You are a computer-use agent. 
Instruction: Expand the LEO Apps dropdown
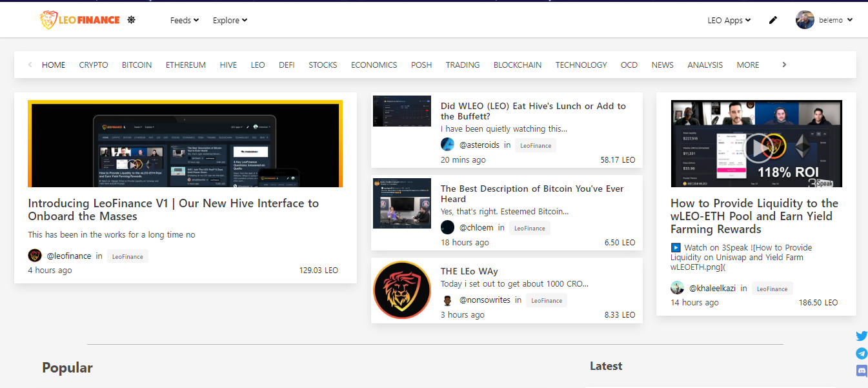729,20
